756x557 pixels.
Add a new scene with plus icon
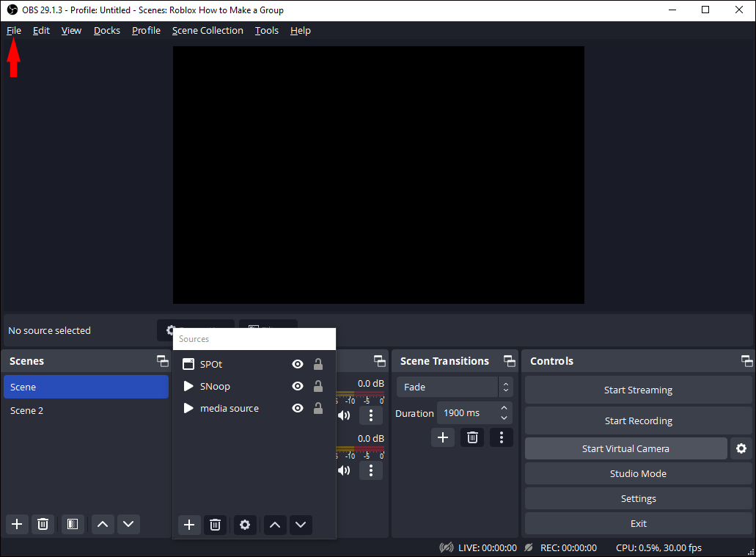(x=17, y=524)
